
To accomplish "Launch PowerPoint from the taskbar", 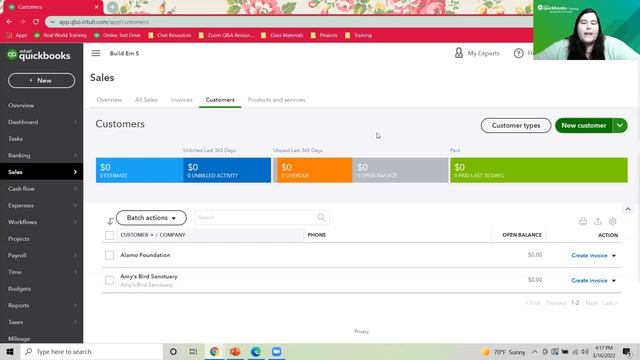I will [235, 351].
